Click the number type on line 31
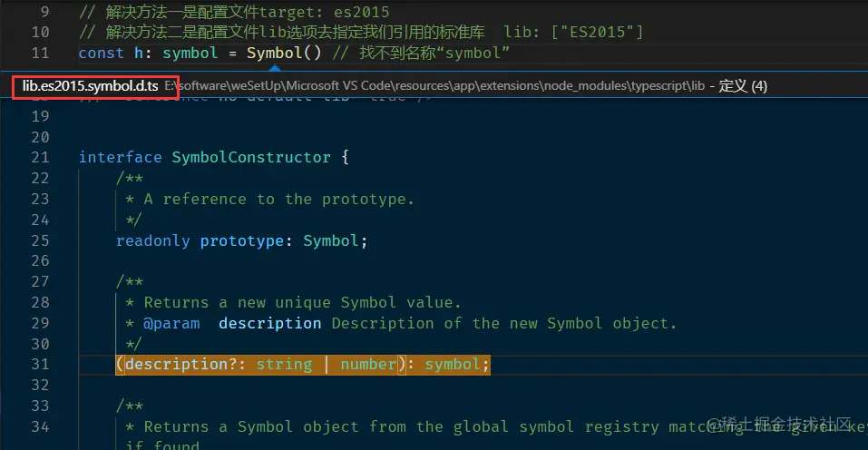Image resolution: width=868 pixels, height=450 pixels. pos(368,364)
